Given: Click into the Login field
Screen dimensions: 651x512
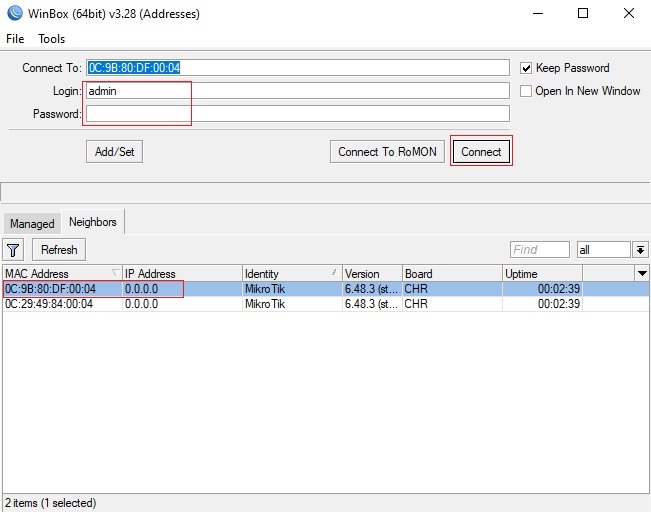Looking at the screenshot, I should click(298, 91).
